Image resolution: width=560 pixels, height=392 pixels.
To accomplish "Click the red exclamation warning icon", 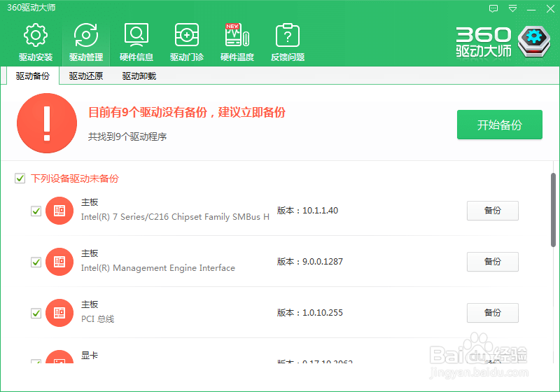I will coord(47,123).
